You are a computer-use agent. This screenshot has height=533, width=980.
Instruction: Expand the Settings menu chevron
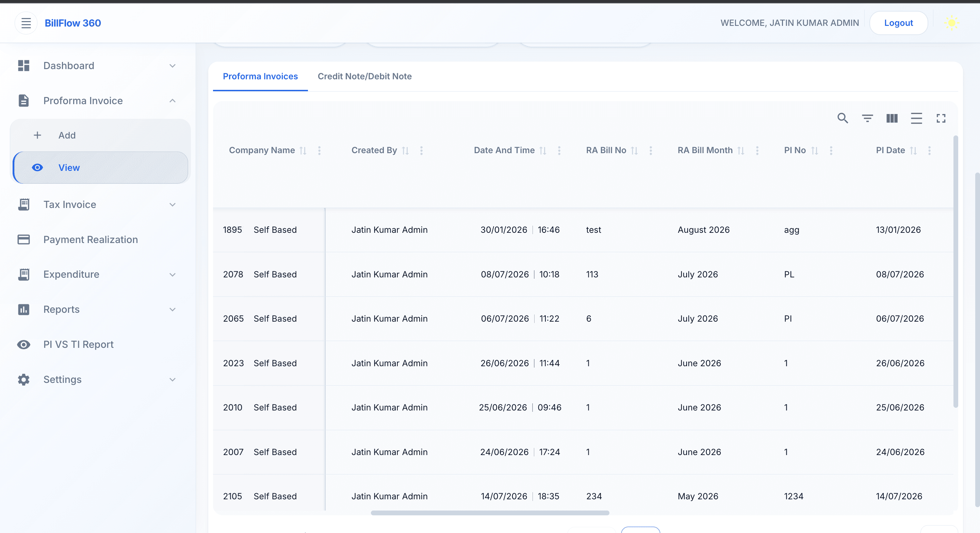[x=172, y=379]
